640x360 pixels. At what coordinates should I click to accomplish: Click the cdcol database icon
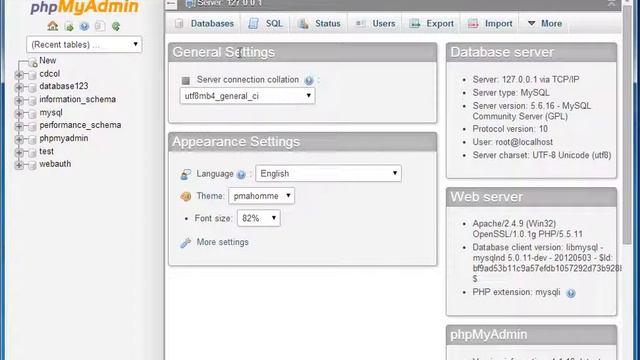32,75
